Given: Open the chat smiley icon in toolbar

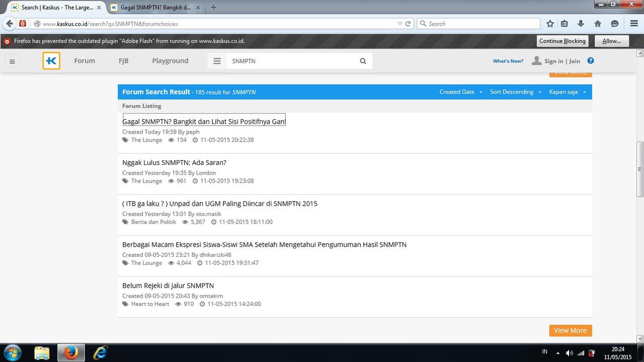Looking at the screenshot, I should click(x=614, y=24).
